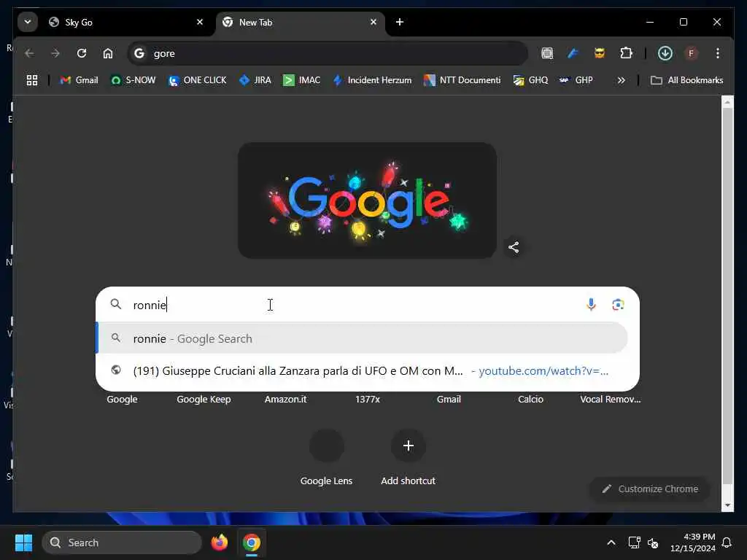Open the Windows Start menu
This screenshot has width=747, height=560.
pyautogui.click(x=23, y=542)
